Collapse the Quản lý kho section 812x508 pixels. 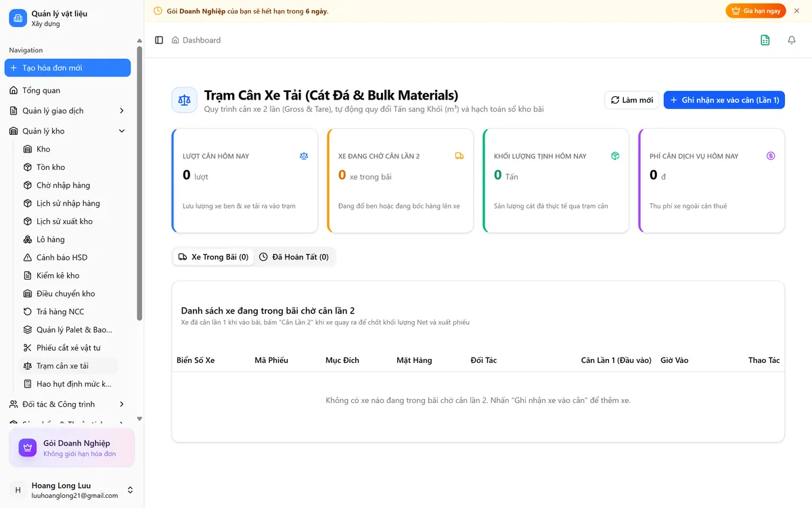coord(68,131)
